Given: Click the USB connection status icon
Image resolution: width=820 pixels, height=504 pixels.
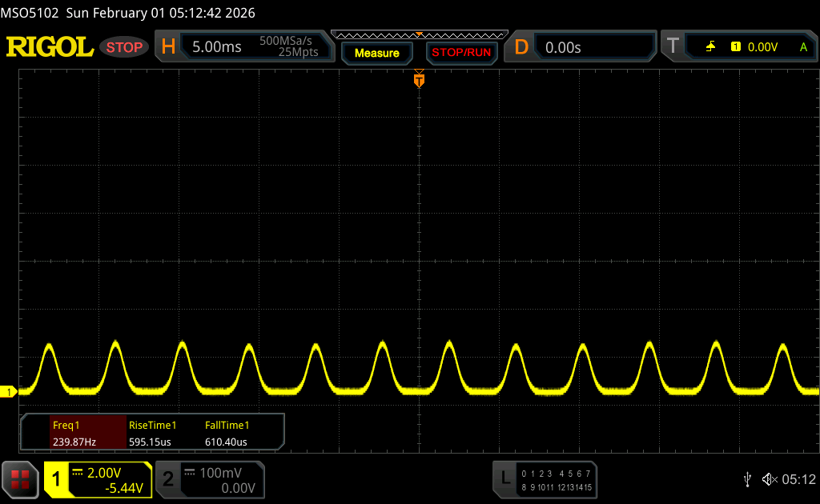Looking at the screenshot, I should tap(747, 479).
